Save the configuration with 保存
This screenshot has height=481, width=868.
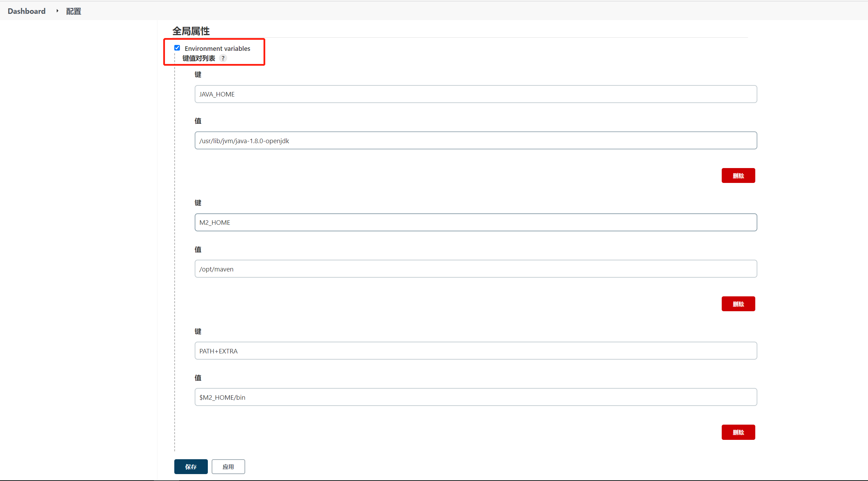pos(191,466)
